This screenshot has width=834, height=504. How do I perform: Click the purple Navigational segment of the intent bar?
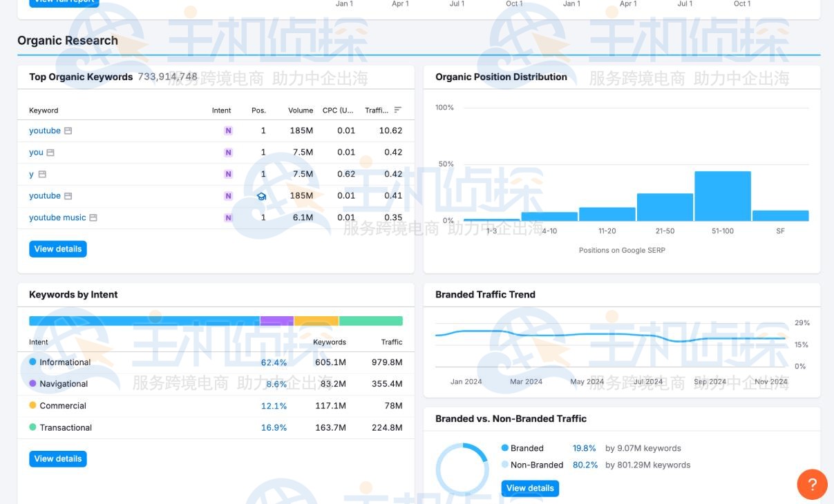(x=276, y=320)
